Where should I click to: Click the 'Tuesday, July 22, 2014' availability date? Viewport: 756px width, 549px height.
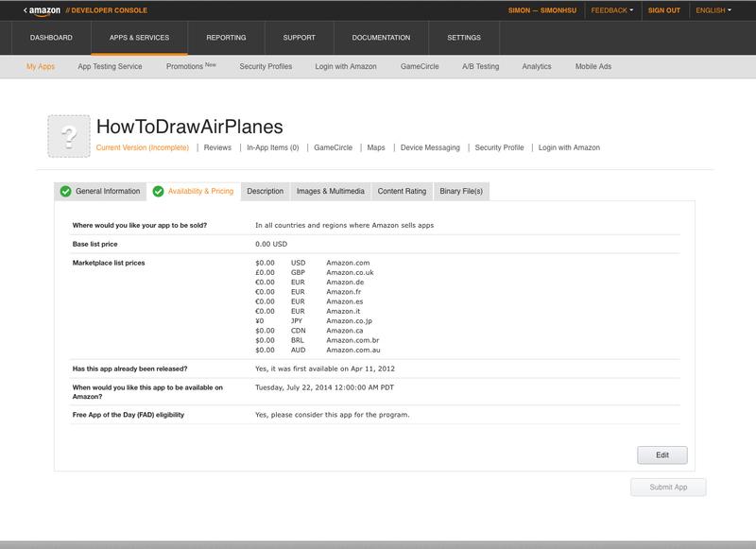324,387
